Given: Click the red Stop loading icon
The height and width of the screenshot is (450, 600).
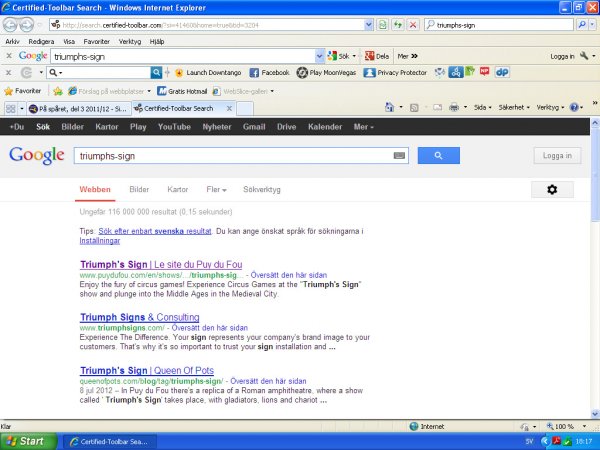Looking at the screenshot, I should (x=413, y=25).
